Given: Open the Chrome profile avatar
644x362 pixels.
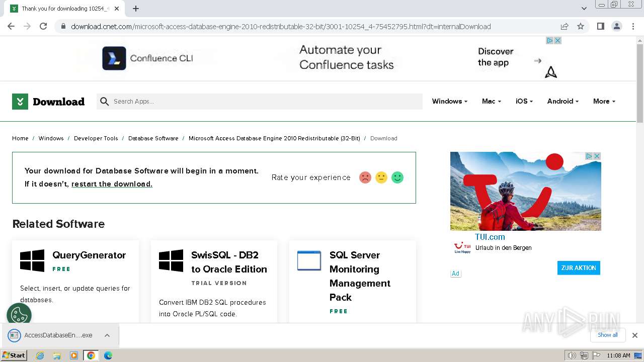Looking at the screenshot, I should click(616, 26).
